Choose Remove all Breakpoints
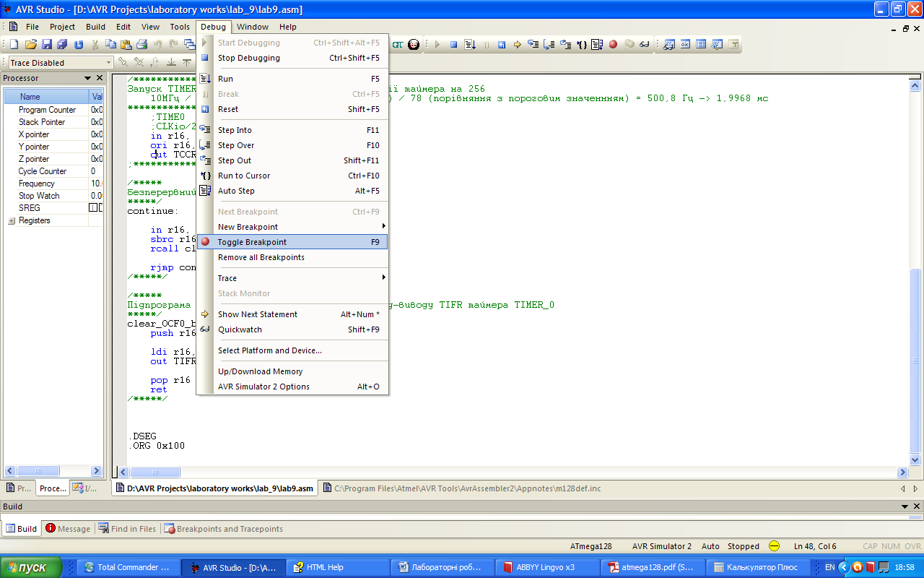This screenshot has width=924, height=578. point(292,257)
